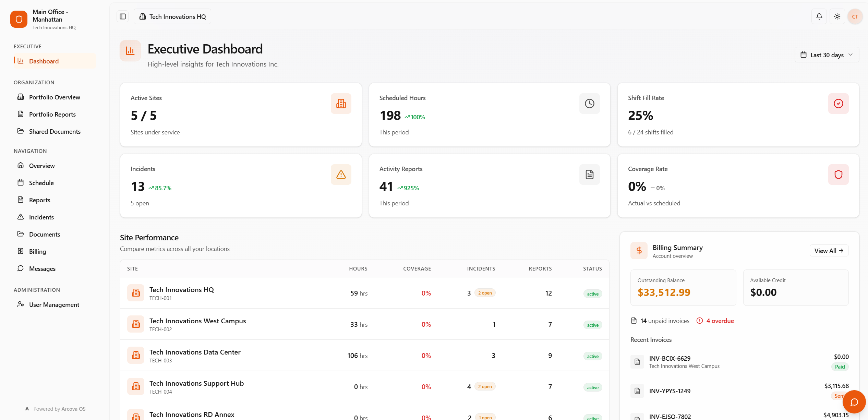Click the COVERAGE column header
This screenshot has width=868, height=420.
click(x=417, y=268)
